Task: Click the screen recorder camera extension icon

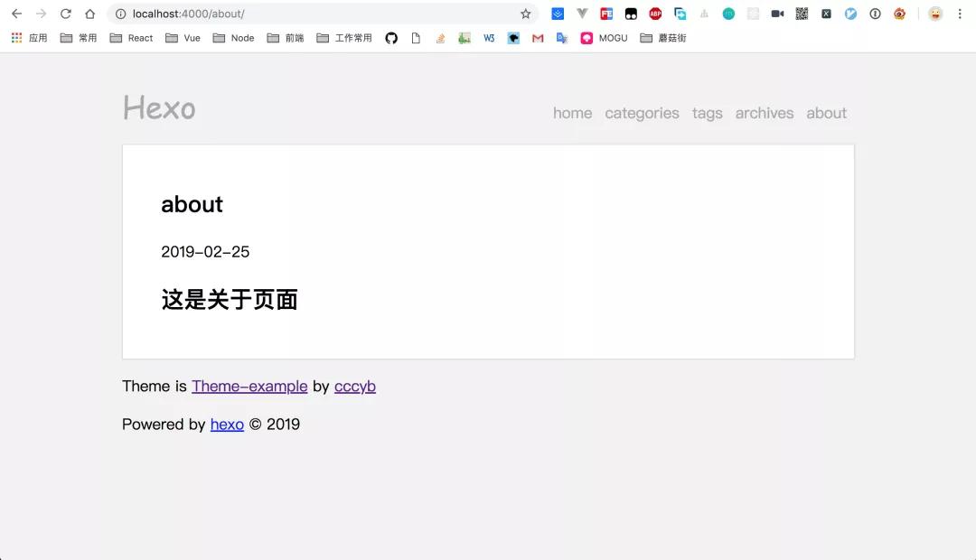Action: click(775, 14)
